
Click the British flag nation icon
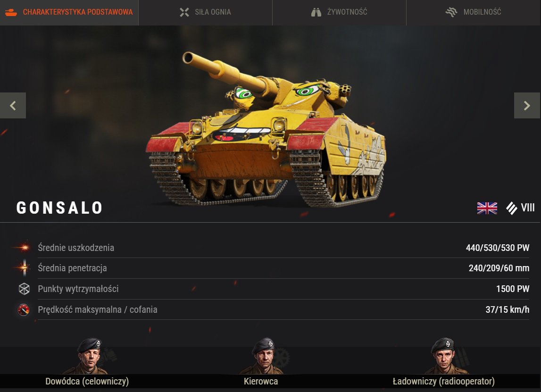487,208
